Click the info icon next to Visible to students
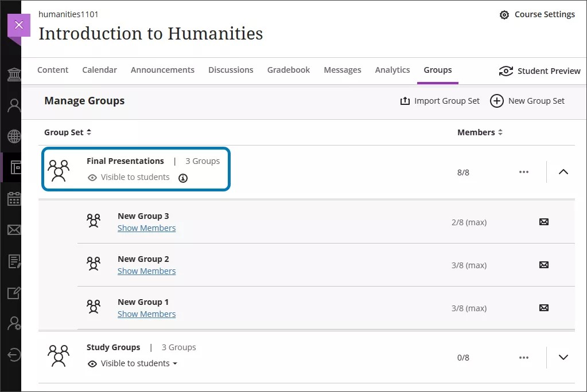The height and width of the screenshot is (392, 587). [182, 178]
